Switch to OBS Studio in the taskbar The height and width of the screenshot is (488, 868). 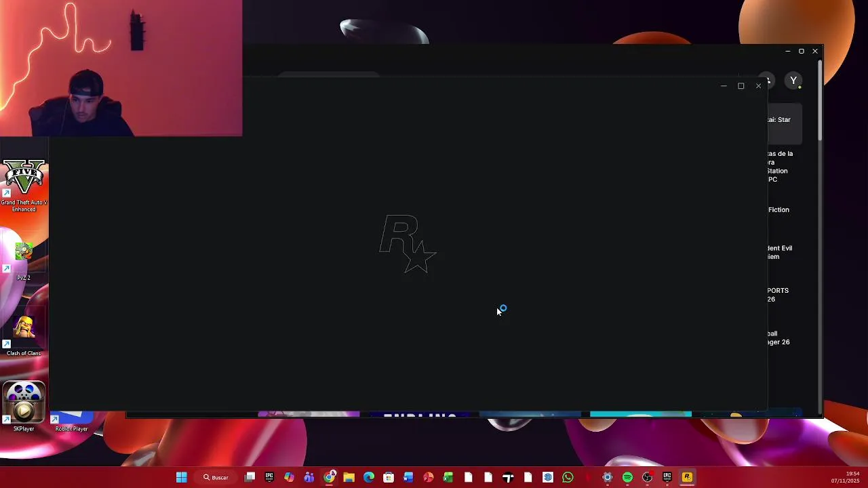(648, 477)
